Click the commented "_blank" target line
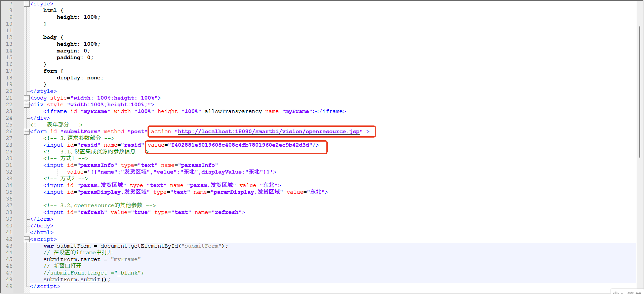The image size is (644, 294). pyautogui.click(x=94, y=273)
